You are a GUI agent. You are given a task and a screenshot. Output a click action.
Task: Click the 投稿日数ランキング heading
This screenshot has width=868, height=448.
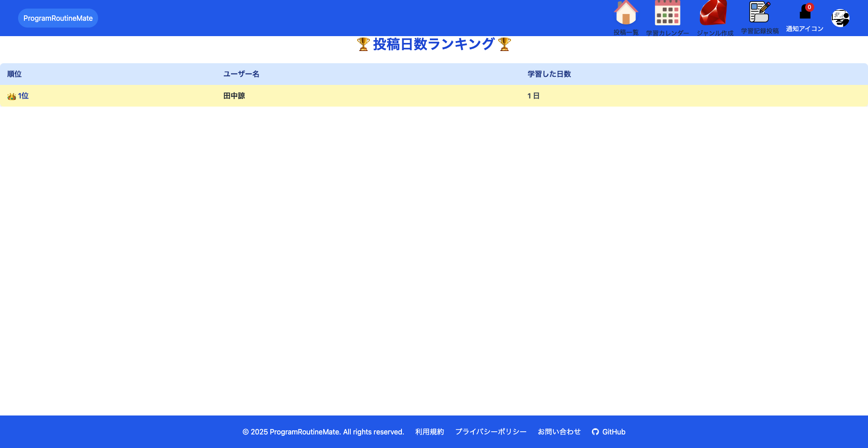434,44
